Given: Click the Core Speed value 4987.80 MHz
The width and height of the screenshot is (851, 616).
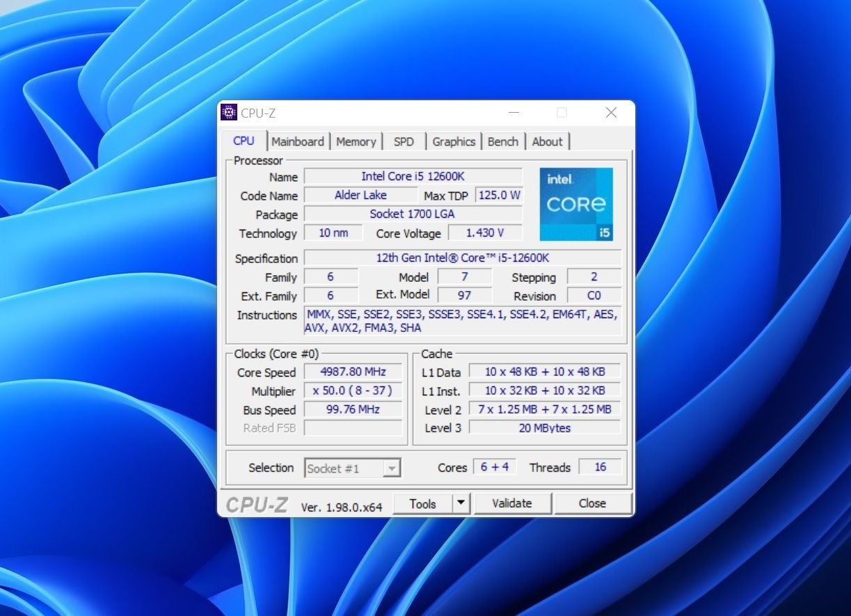Looking at the screenshot, I should [353, 372].
